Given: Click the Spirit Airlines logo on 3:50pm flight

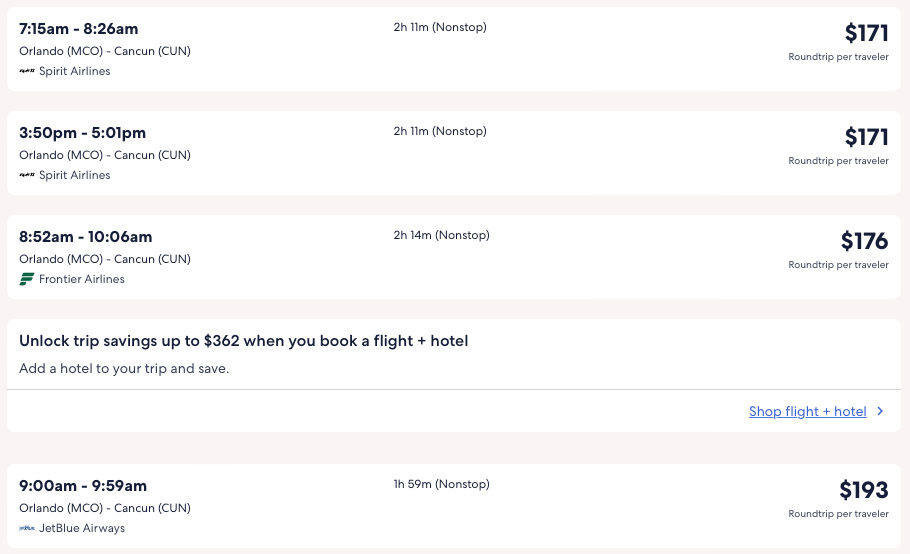Looking at the screenshot, I should click(x=27, y=176).
